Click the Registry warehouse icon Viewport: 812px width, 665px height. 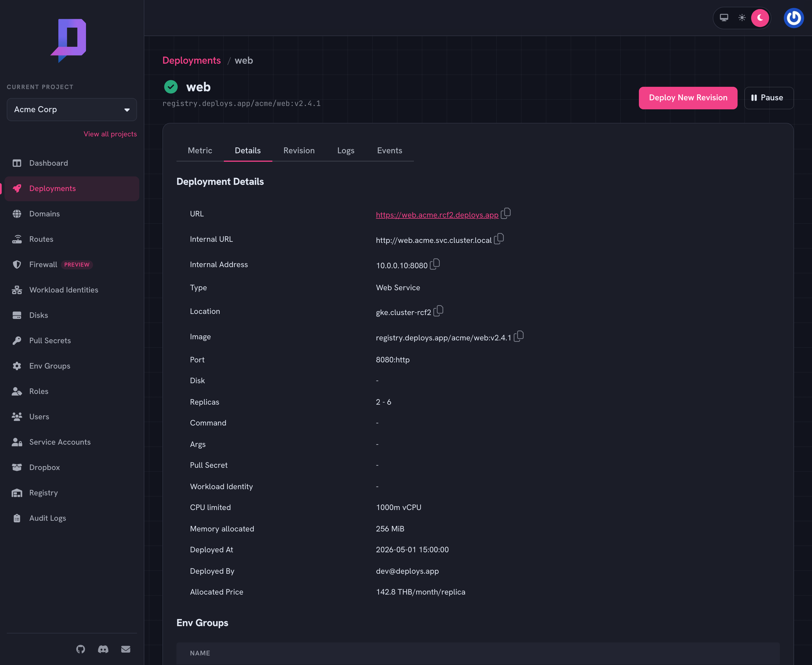pos(17,493)
